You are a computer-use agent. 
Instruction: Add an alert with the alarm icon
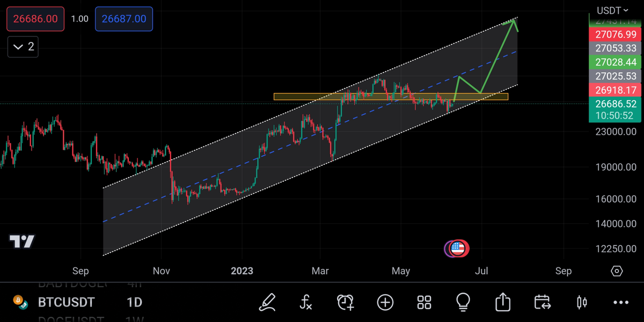pos(346,303)
